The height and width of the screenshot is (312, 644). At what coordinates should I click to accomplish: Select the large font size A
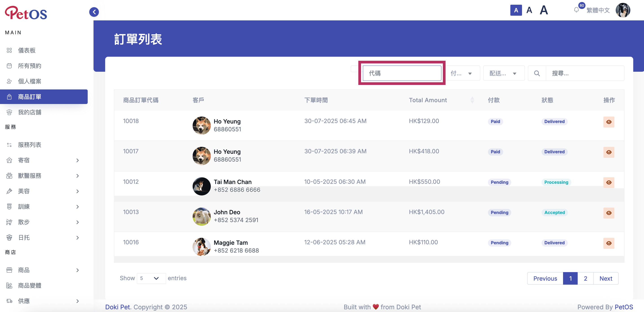[544, 10]
